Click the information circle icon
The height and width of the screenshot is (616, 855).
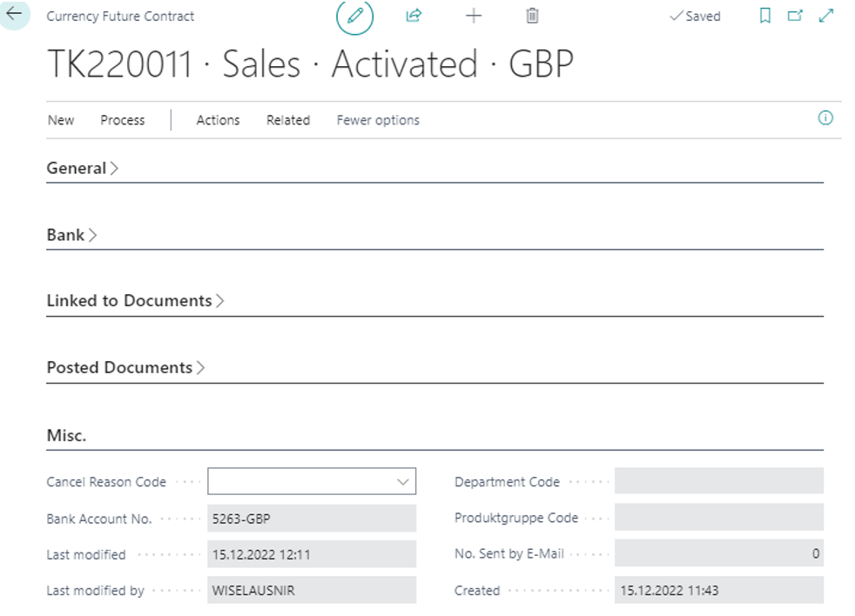coord(825,119)
